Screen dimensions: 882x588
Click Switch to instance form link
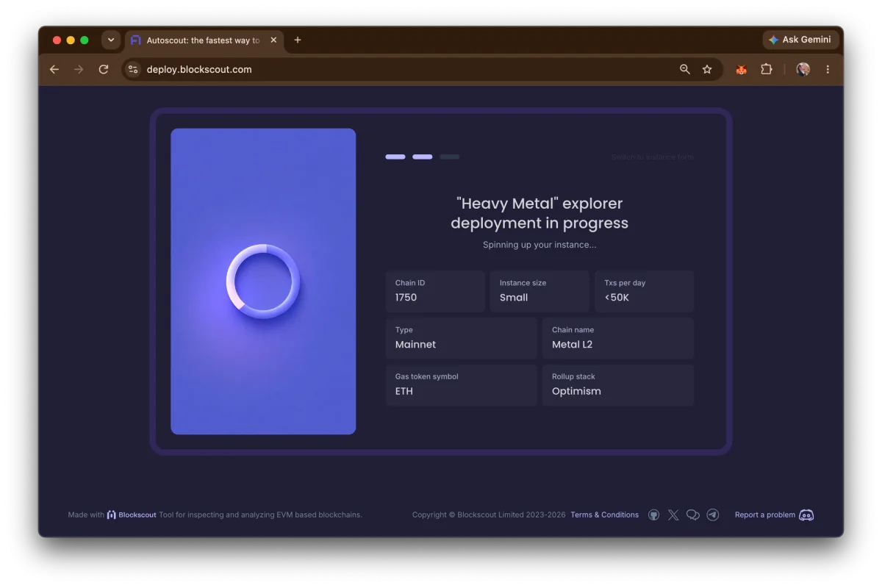click(653, 157)
